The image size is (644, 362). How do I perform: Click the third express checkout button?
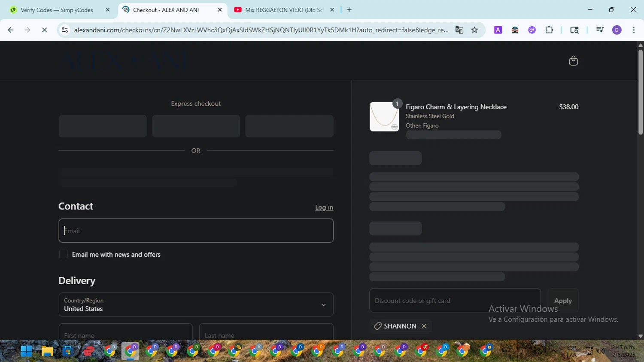coord(289,126)
